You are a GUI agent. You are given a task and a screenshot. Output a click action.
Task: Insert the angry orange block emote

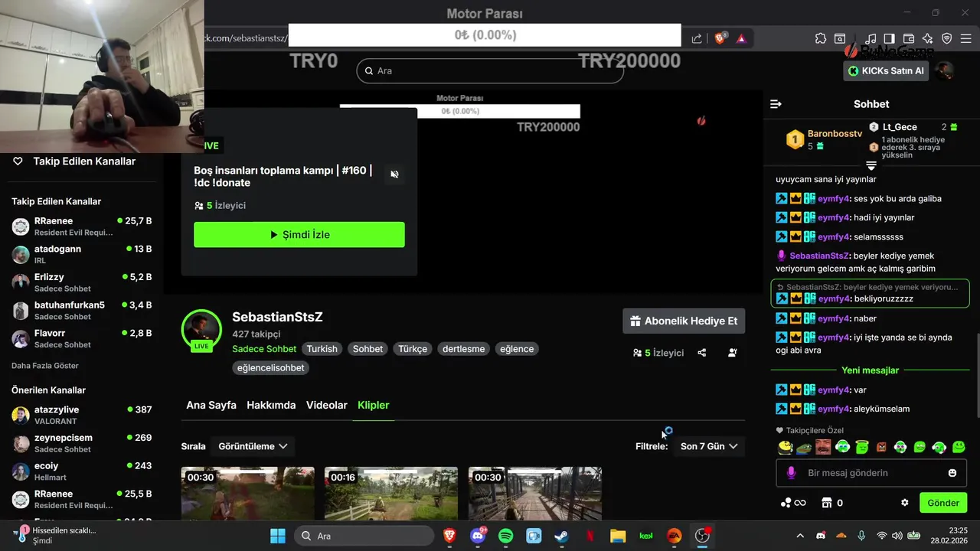[x=881, y=447]
